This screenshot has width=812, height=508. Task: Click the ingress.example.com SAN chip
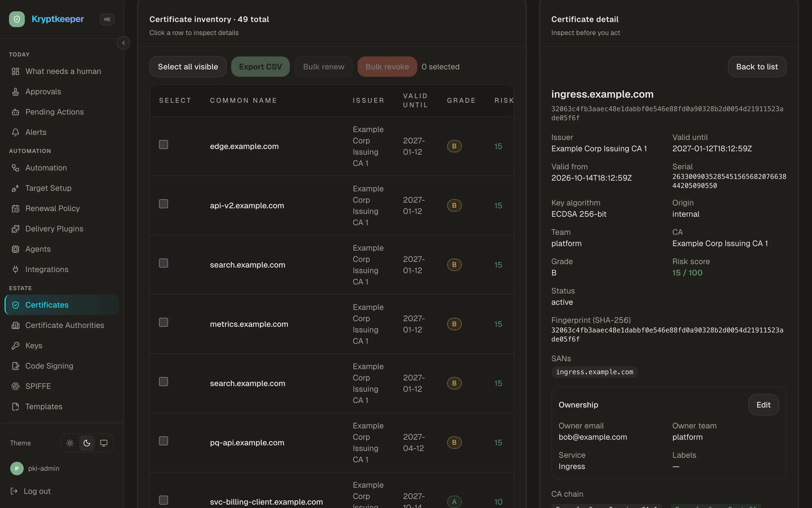(x=594, y=372)
